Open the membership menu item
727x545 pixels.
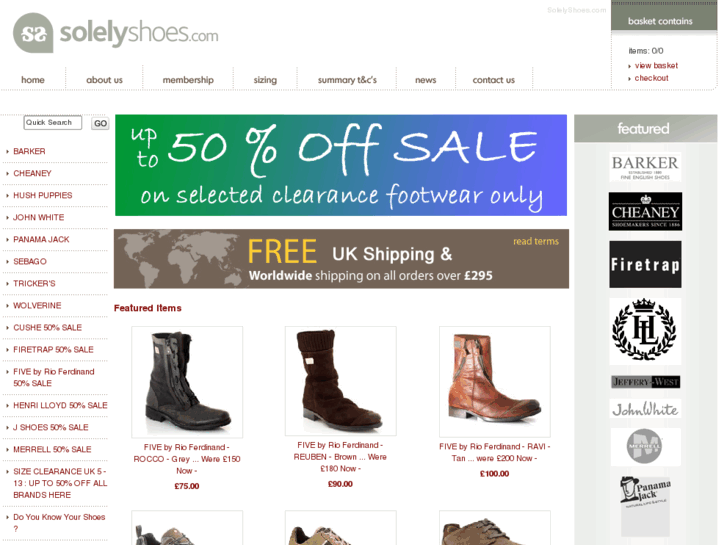pyautogui.click(x=188, y=80)
